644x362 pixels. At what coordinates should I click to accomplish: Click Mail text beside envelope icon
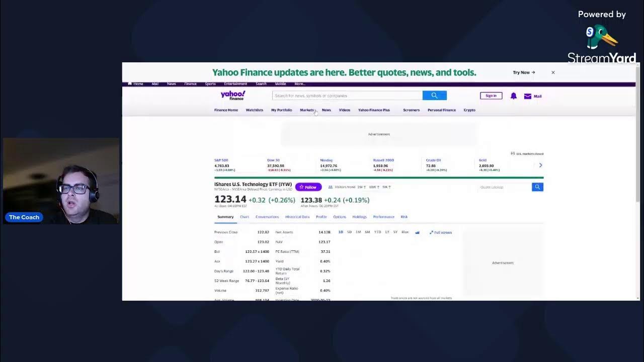coord(537,96)
